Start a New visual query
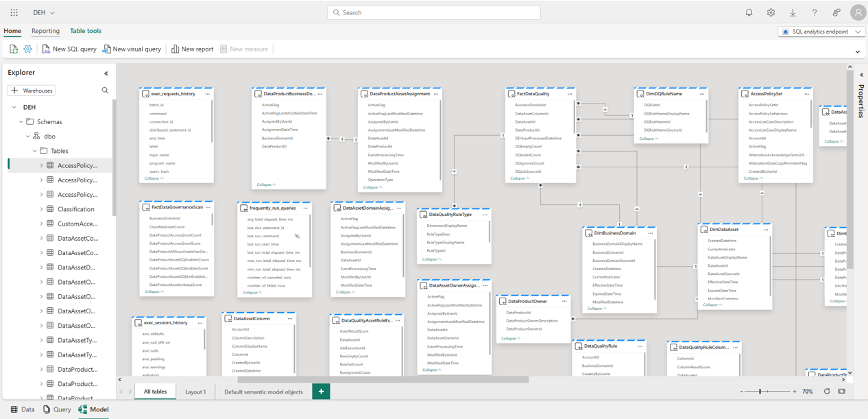 (x=132, y=49)
